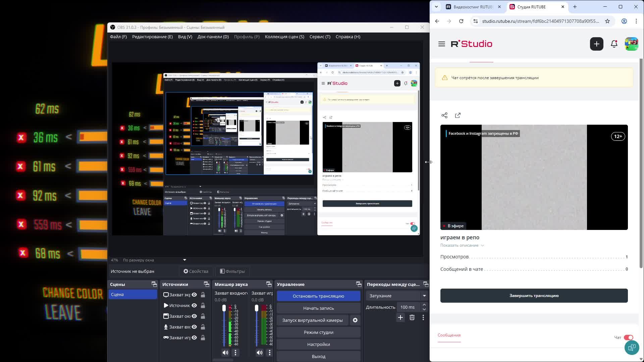This screenshot has width=644, height=362.
Task: Mute the first audio mixer channel
Action: tap(225, 352)
